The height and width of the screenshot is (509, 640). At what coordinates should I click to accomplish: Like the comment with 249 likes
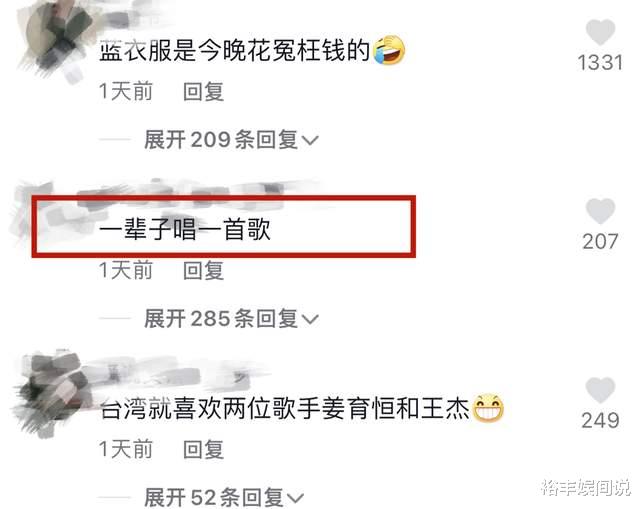click(x=600, y=390)
